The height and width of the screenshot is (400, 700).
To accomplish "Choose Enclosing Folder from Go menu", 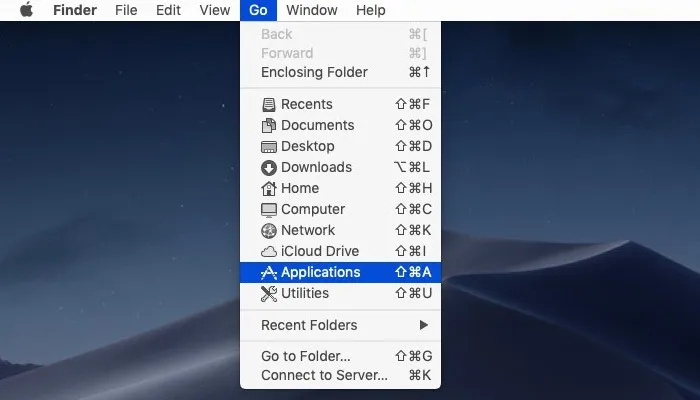I will click(x=340, y=72).
